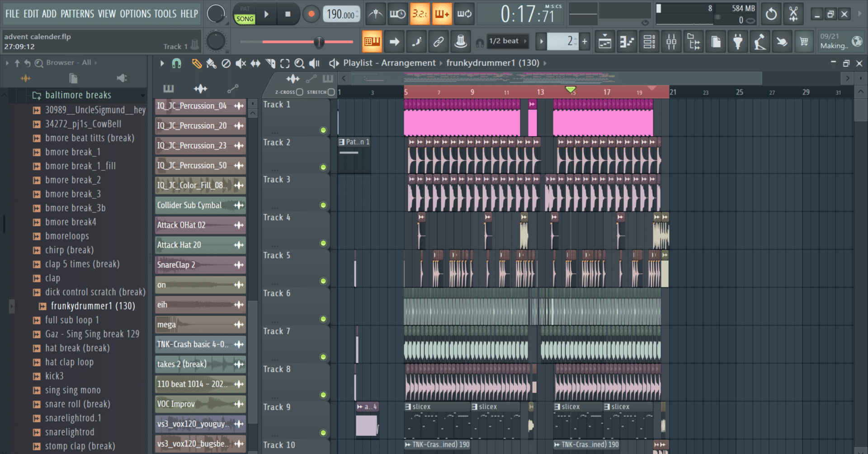The image size is (868, 454).
Task: Expand the playlist options menu arrow
Action: pyautogui.click(x=162, y=63)
